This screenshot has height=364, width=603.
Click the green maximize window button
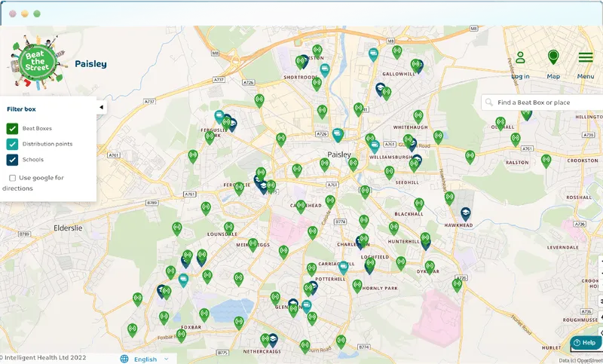click(37, 14)
